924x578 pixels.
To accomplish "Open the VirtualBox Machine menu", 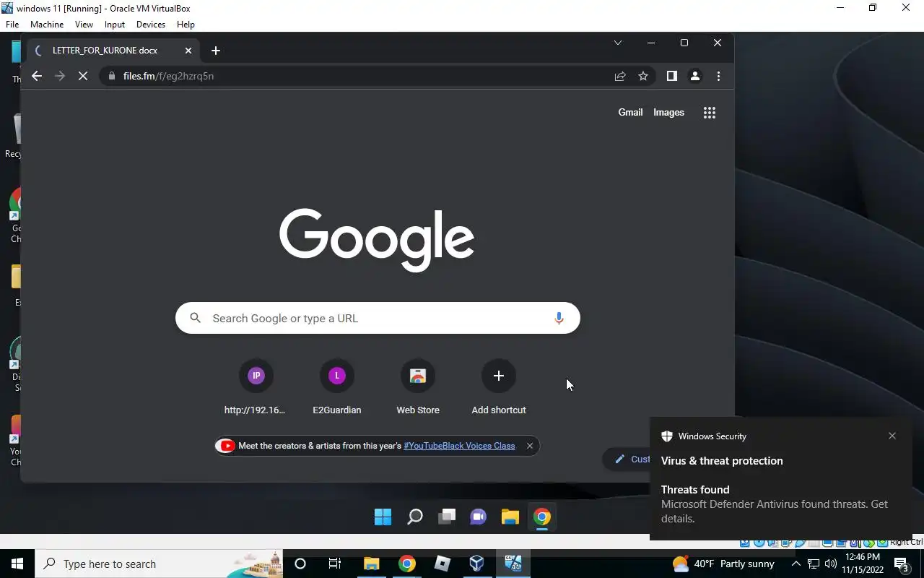I will [x=47, y=25].
